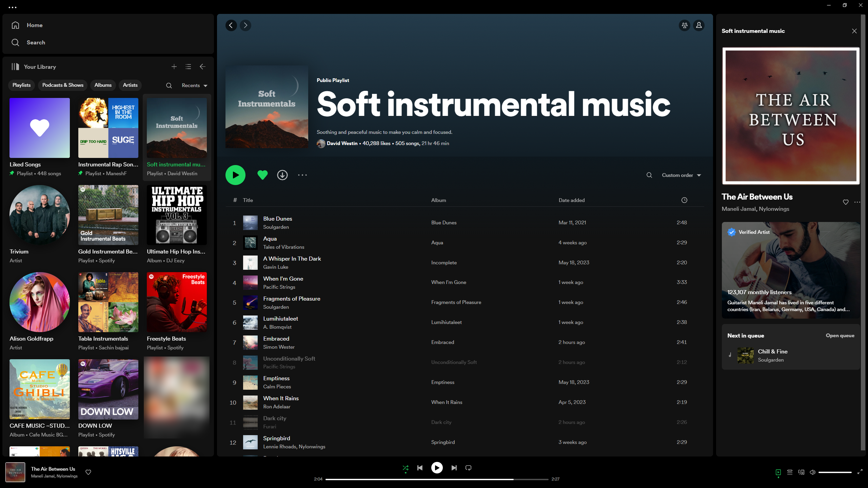Open the Connect to a device picker
The image size is (868, 488).
pyautogui.click(x=802, y=472)
